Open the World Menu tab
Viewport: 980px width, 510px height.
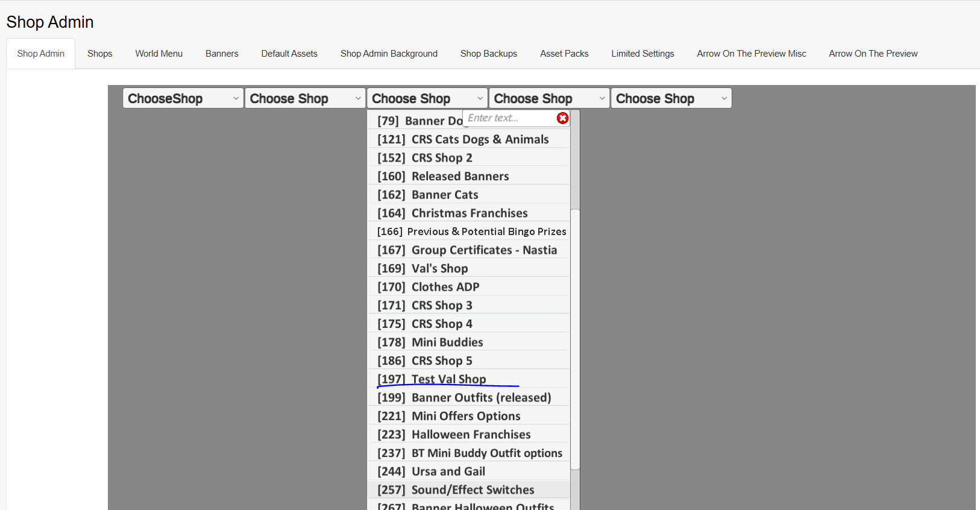[x=159, y=54]
